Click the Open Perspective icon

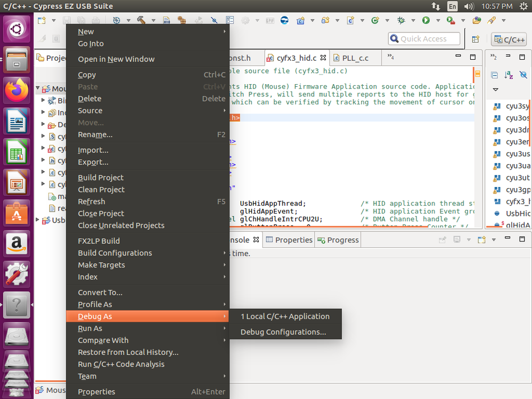(x=476, y=39)
